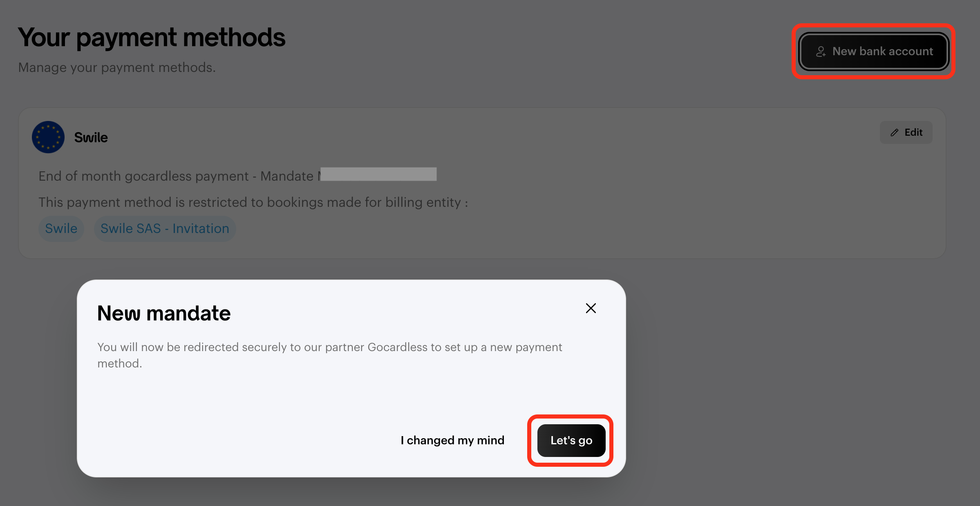Click the EU flag circular logo

click(48, 137)
